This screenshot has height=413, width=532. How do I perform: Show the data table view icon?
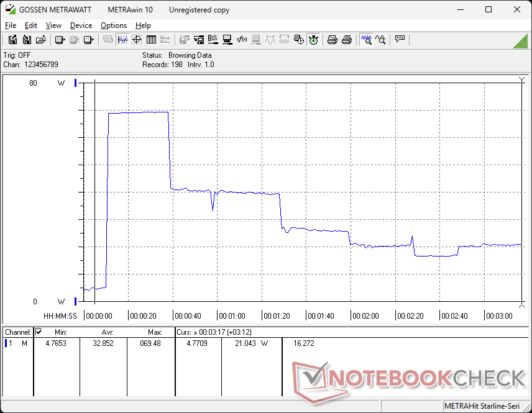click(x=151, y=40)
